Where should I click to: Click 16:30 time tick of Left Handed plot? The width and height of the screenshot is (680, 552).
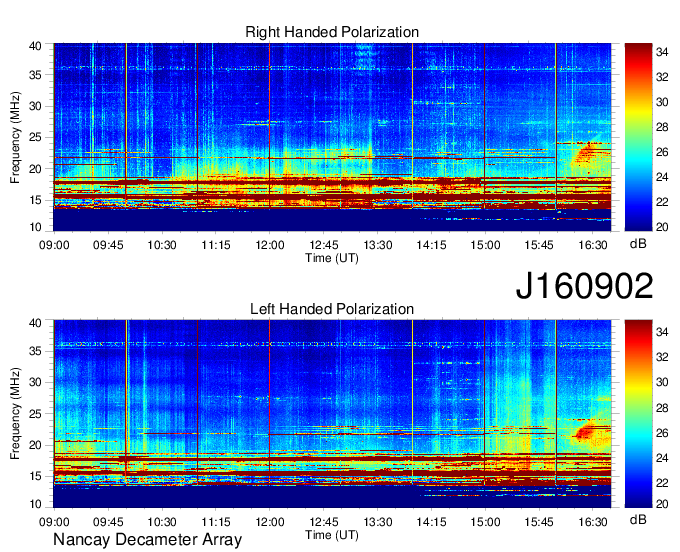[x=593, y=522]
